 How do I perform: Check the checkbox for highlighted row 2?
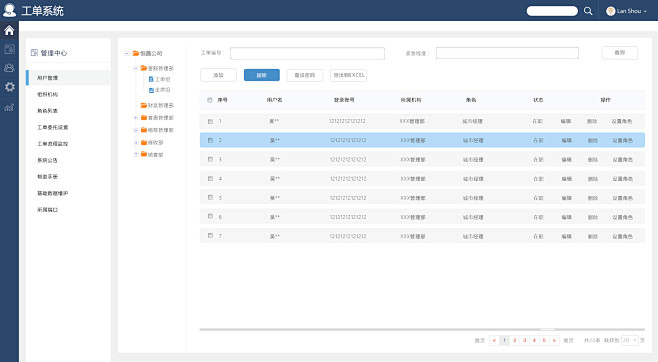(210, 140)
